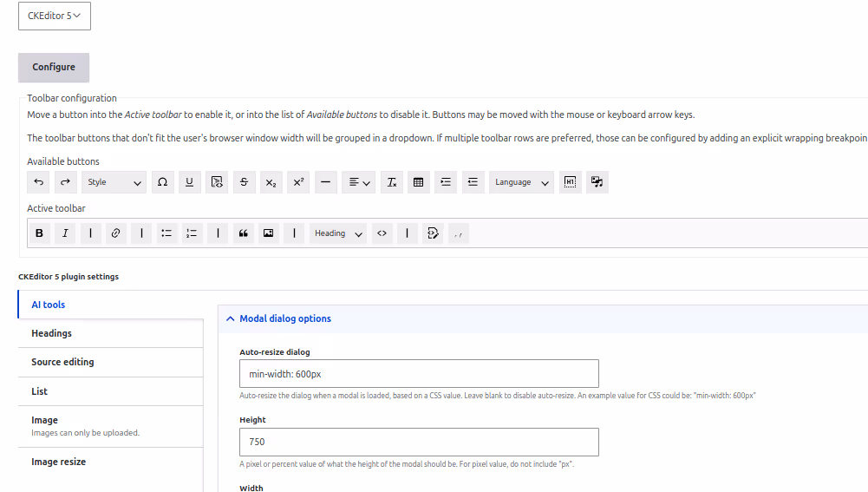
Task: Open the Style dropdown button
Action: tap(114, 181)
